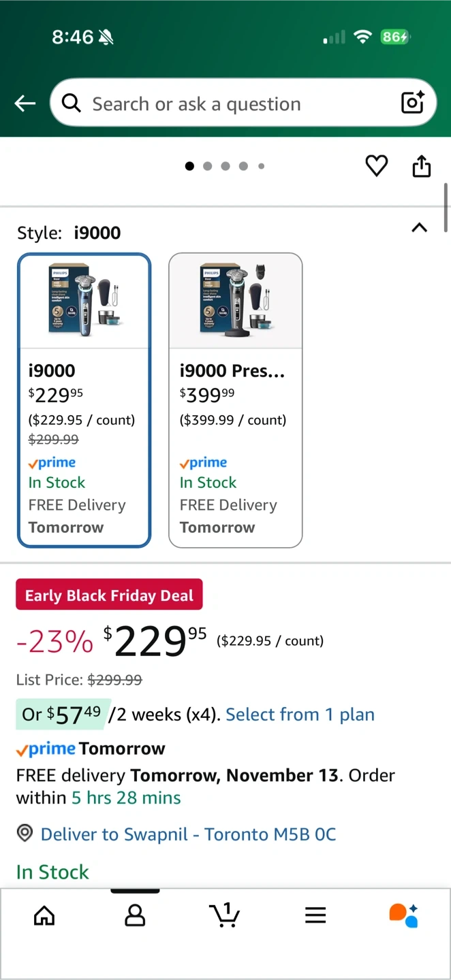The height and width of the screenshot is (980, 451).
Task: Open the shopping cart
Action: 225,915
